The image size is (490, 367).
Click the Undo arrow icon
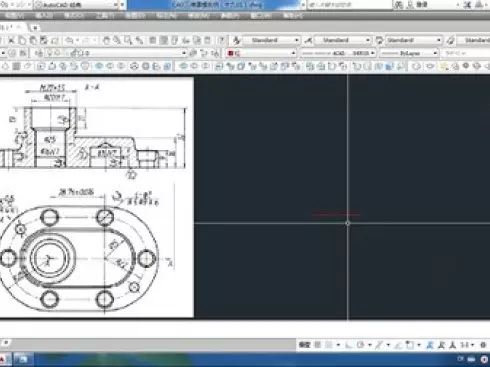tap(69, 41)
